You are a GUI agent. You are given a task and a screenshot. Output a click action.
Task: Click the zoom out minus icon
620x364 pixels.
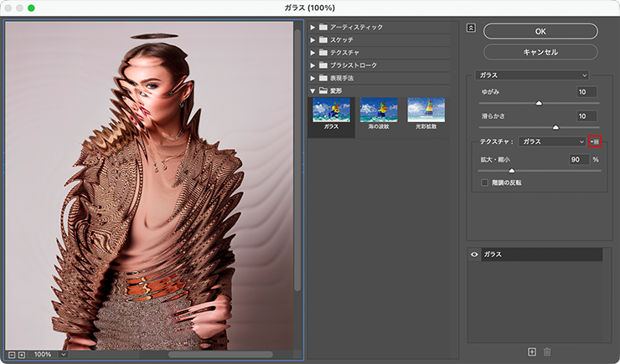coord(10,355)
